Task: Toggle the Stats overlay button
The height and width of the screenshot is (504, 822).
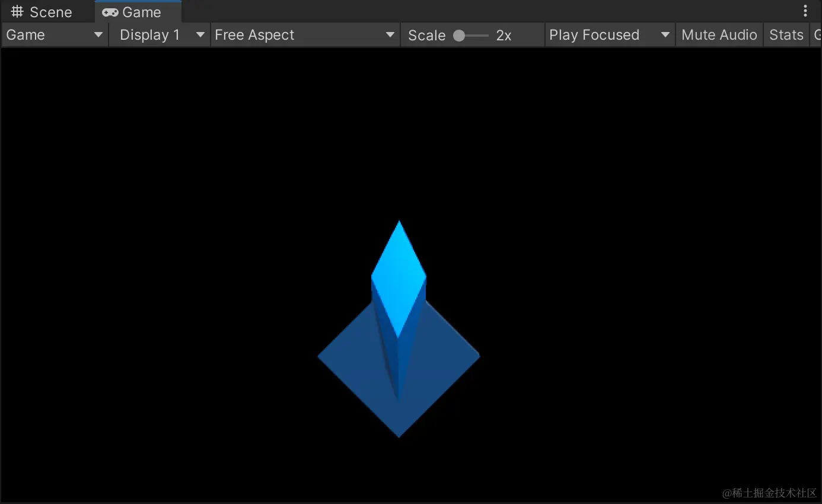Action: (x=786, y=35)
